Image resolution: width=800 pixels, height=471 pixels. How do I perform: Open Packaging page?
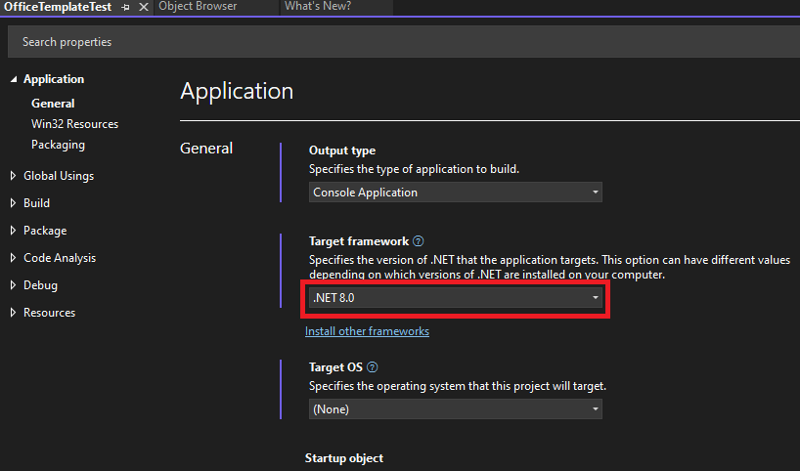(x=58, y=145)
